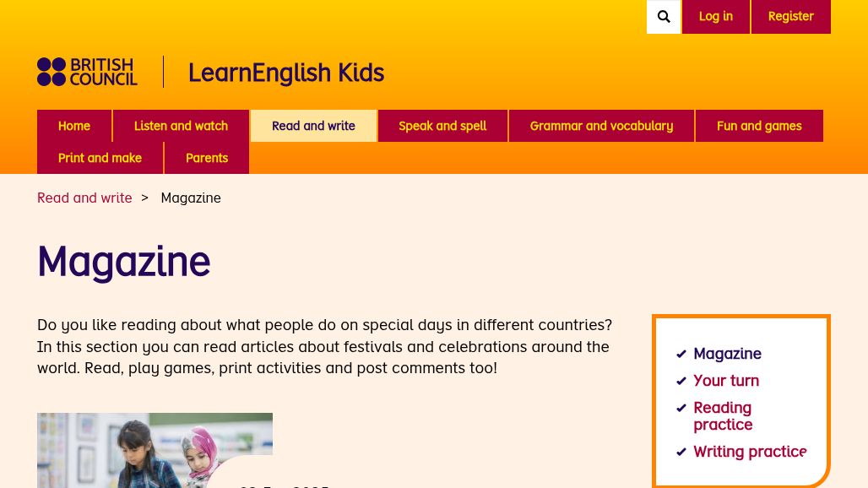
Task: Open the Parents menu item
Action: pyautogui.click(x=207, y=158)
